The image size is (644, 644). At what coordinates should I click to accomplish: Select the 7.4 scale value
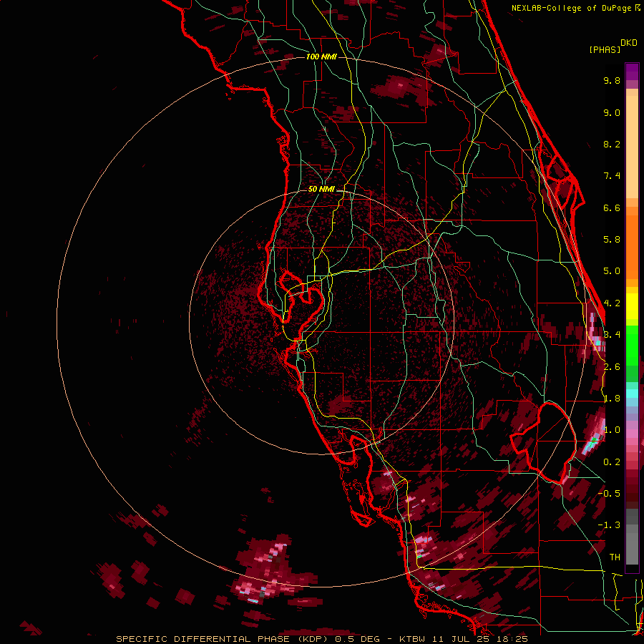(x=612, y=176)
